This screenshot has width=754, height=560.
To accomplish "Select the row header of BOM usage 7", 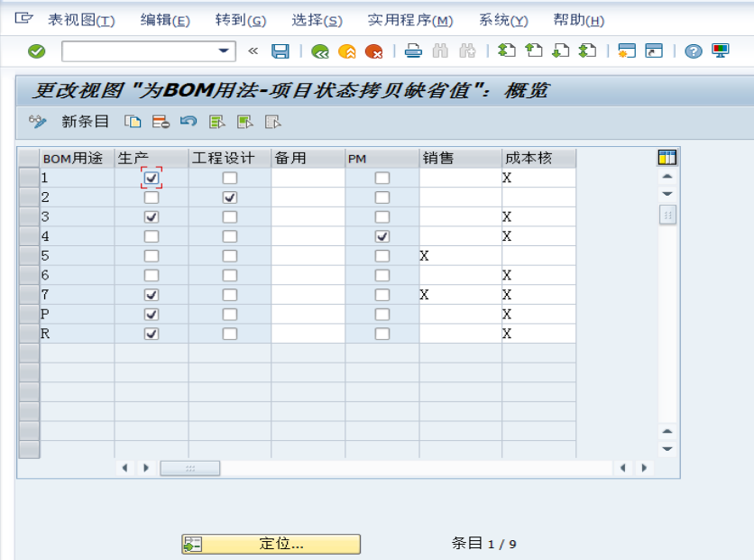I will [29, 294].
